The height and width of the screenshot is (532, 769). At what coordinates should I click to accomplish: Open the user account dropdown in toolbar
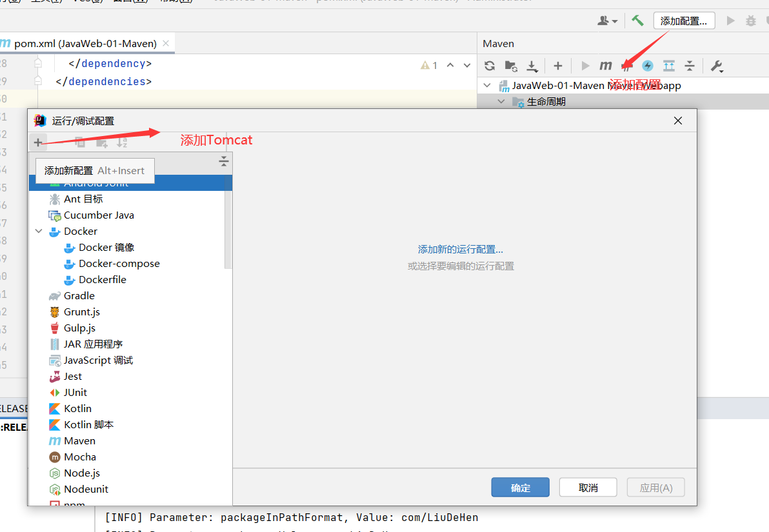(607, 21)
